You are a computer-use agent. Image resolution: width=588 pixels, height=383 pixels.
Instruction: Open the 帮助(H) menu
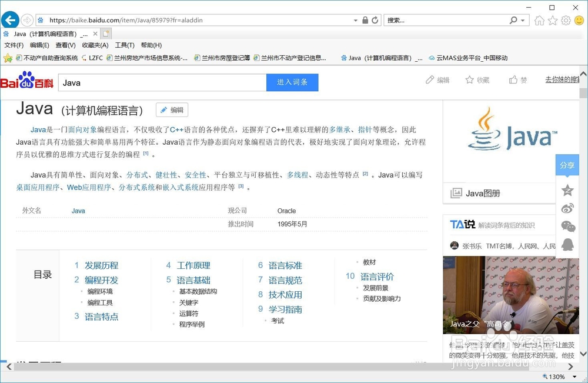tap(151, 45)
